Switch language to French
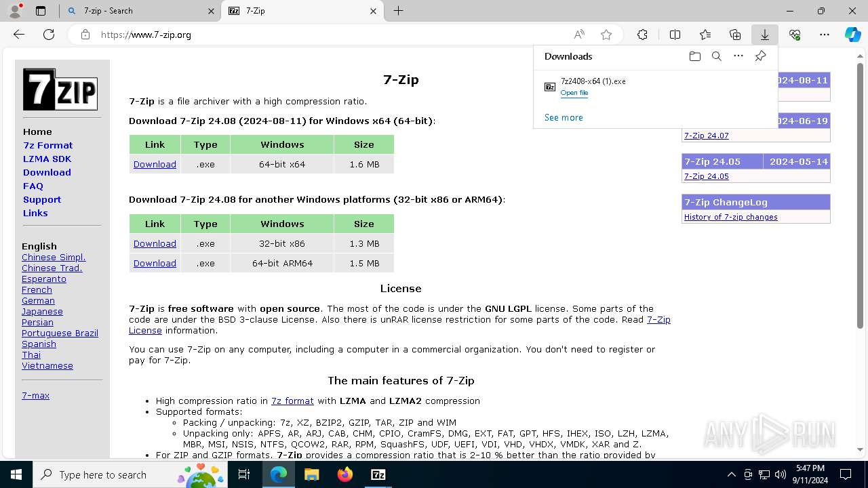Screen dimensions: 868x488 37,289
